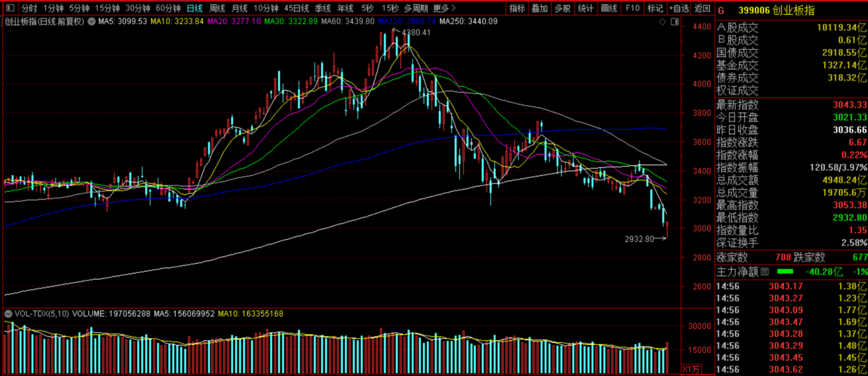
Task: Click the green 主力净额 bar indicator
Action: 784,272
